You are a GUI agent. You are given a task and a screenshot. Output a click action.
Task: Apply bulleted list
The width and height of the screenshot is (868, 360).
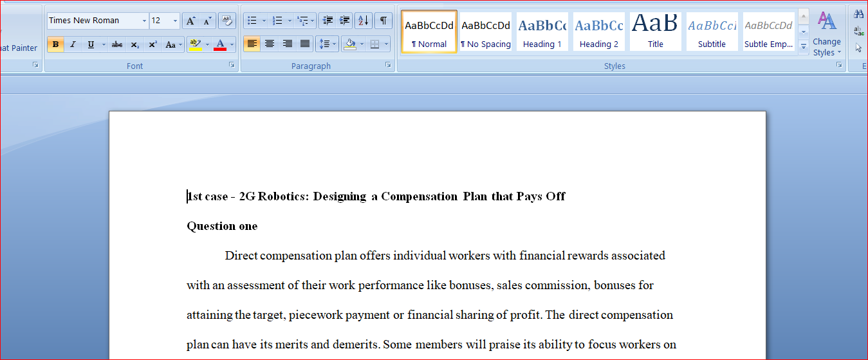(252, 21)
